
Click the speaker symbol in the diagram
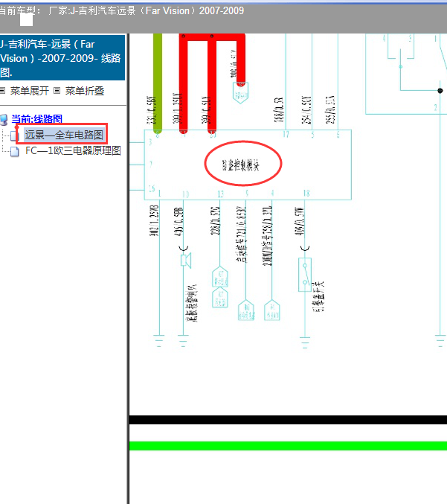pos(186,260)
